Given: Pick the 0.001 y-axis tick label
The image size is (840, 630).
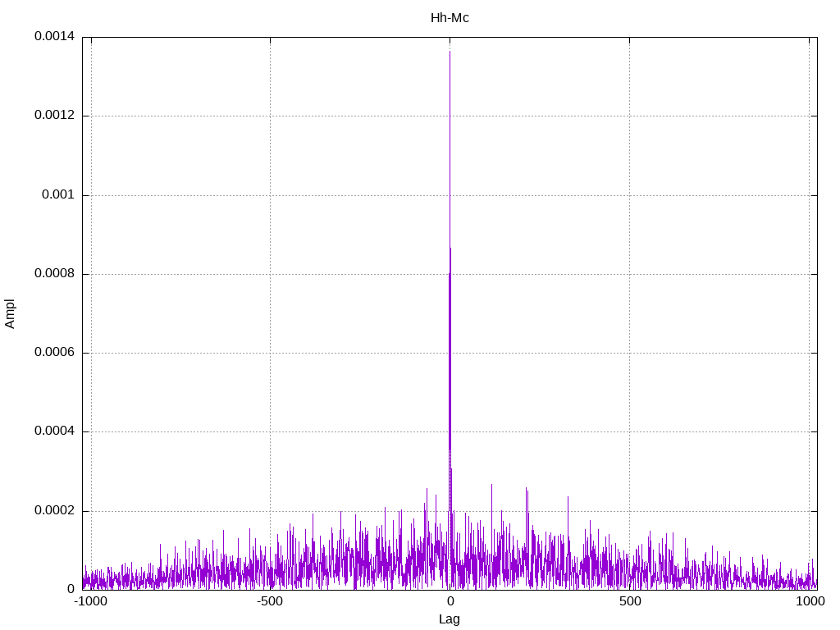Looking at the screenshot, I should coord(57,195).
